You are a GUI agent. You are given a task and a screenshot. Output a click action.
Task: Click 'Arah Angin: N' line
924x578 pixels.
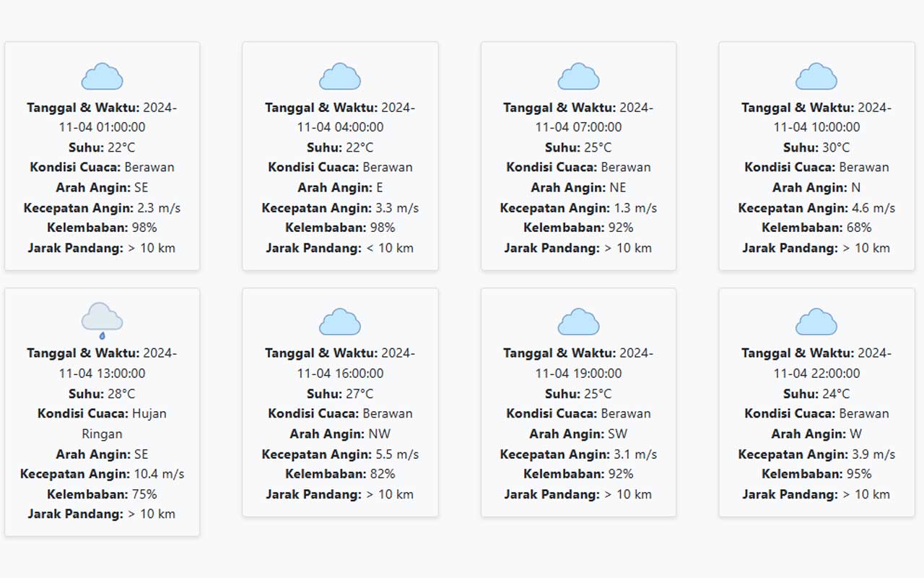pos(816,188)
